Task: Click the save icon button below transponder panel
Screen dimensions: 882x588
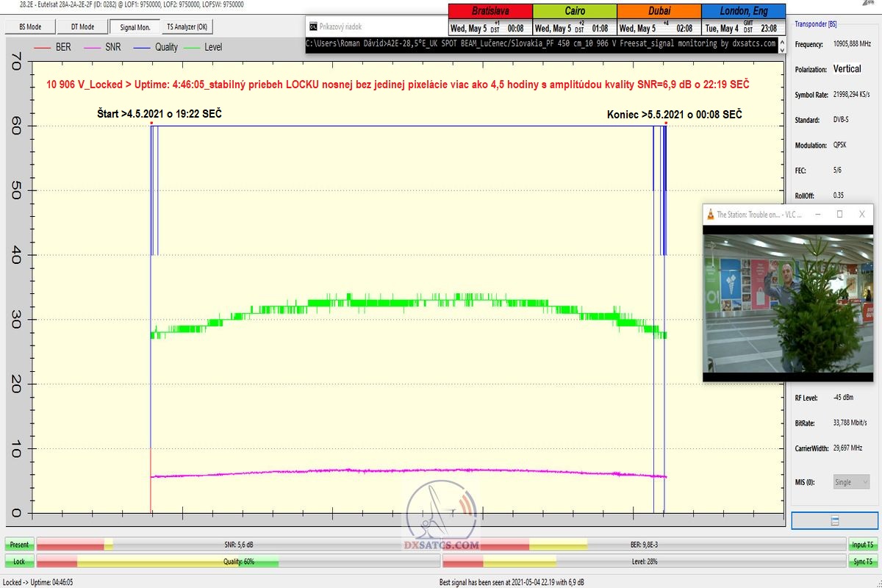Action: [x=833, y=520]
